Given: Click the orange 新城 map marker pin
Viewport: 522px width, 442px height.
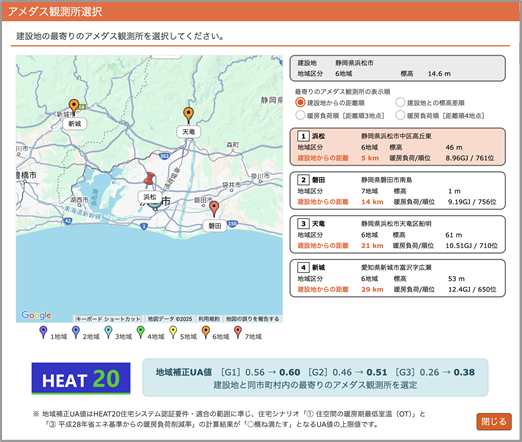Looking at the screenshot, I should pyautogui.click(x=74, y=106).
